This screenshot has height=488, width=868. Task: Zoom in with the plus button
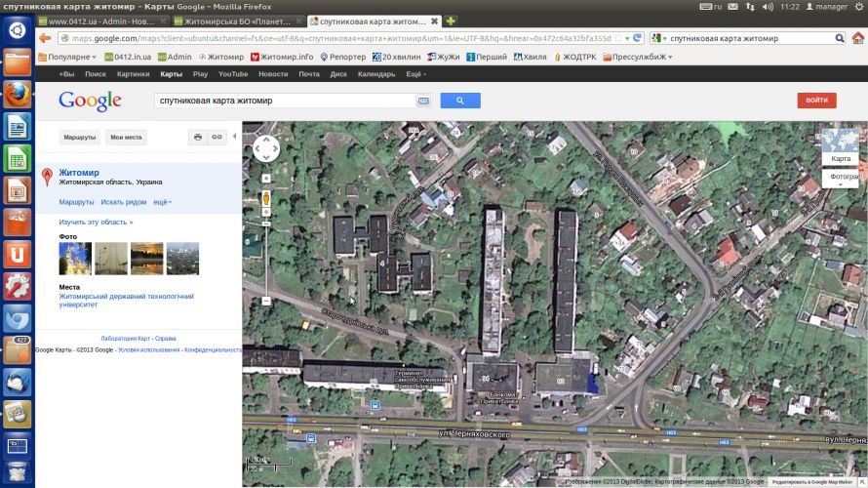click(x=266, y=213)
